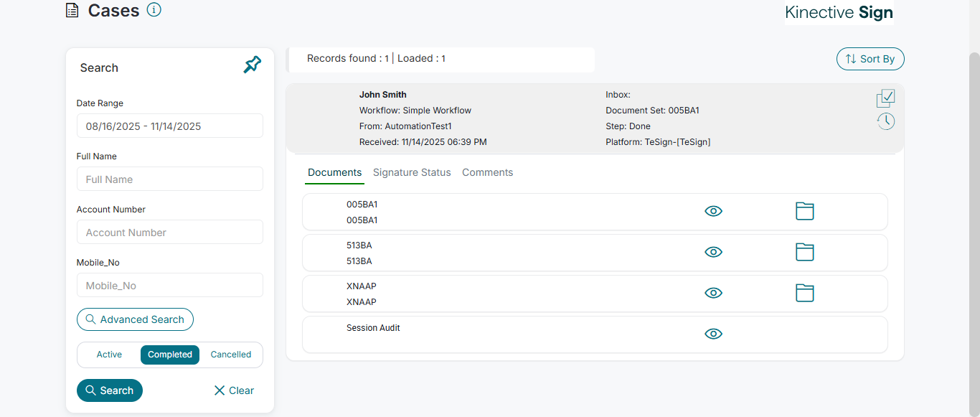This screenshot has width=980, height=417.
Task: Switch to the Signature Status tab
Action: click(x=412, y=172)
